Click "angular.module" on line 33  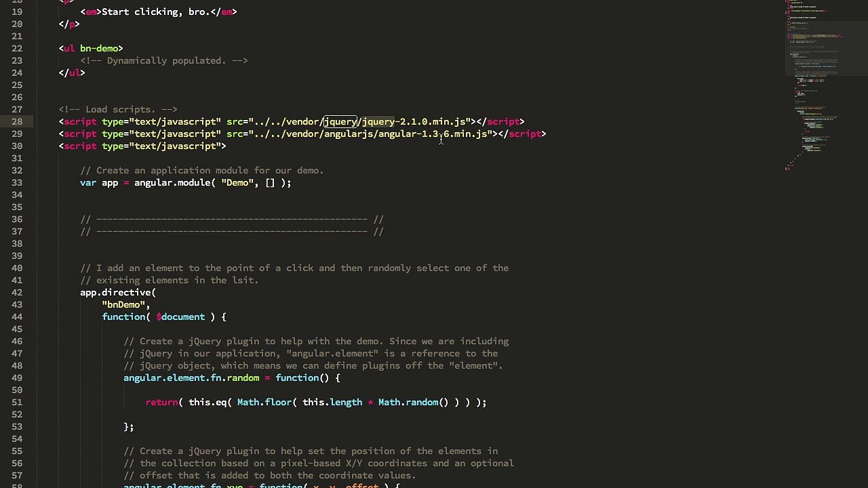172,183
